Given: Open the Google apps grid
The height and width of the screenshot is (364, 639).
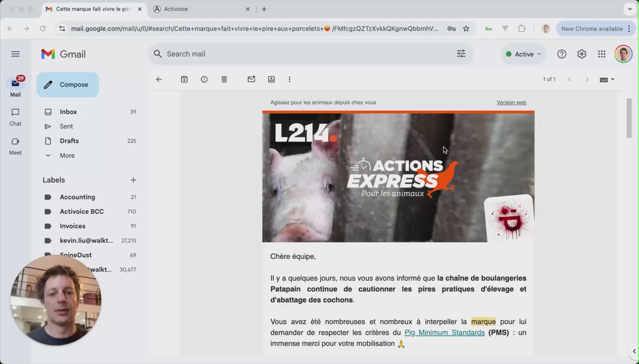Looking at the screenshot, I should [x=602, y=54].
